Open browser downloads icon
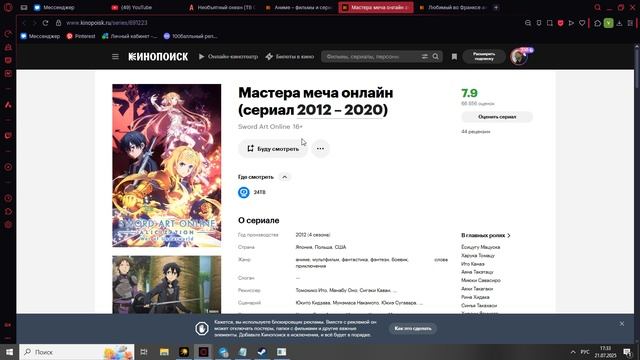 pos(619,23)
